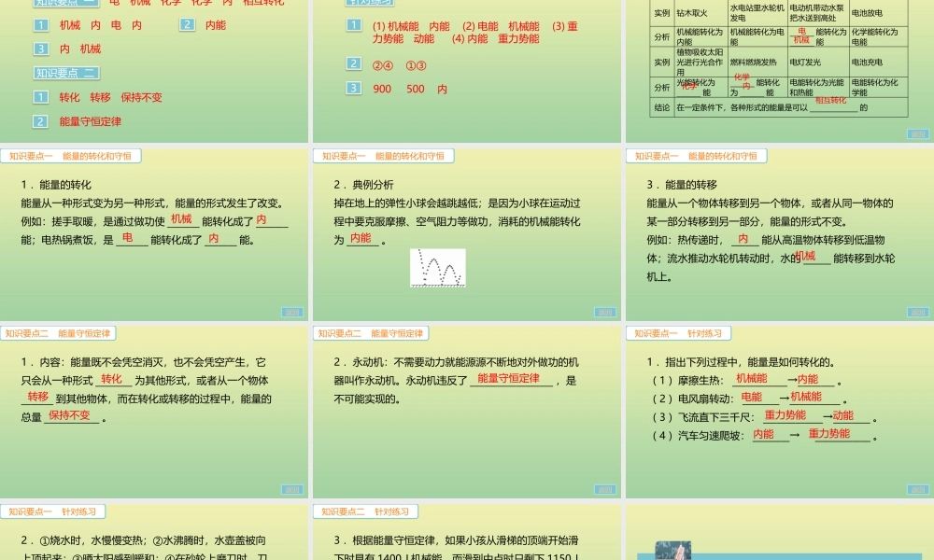Click the bouncing ball trajectory diagram
Image resolution: width=934 pixels, height=560 pixels.
(438, 268)
